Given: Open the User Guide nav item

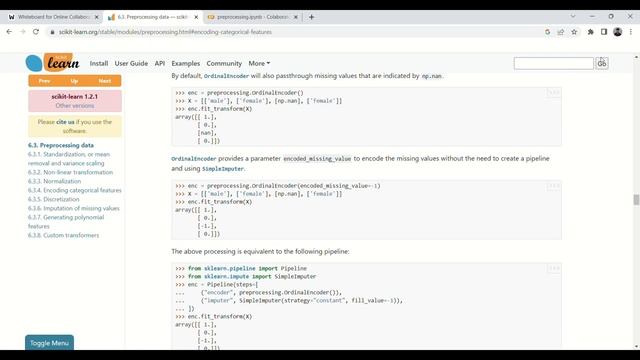Looking at the screenshot, I should tap(131, 64).
